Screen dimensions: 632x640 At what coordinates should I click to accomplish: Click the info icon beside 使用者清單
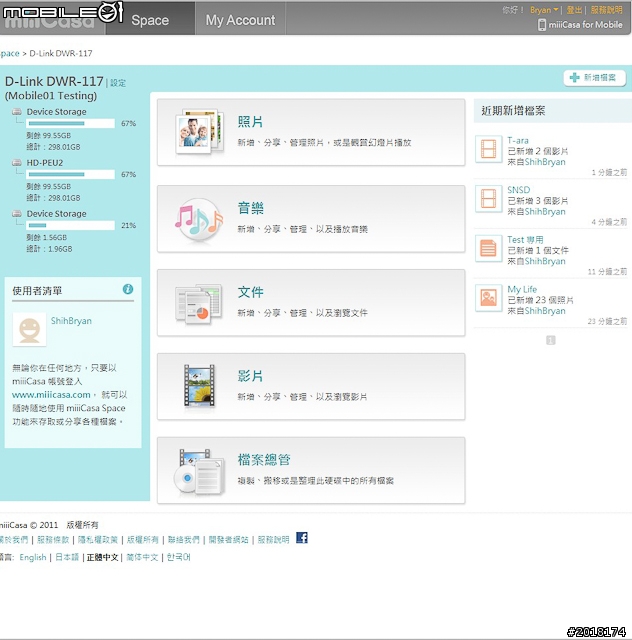point(128,289)
